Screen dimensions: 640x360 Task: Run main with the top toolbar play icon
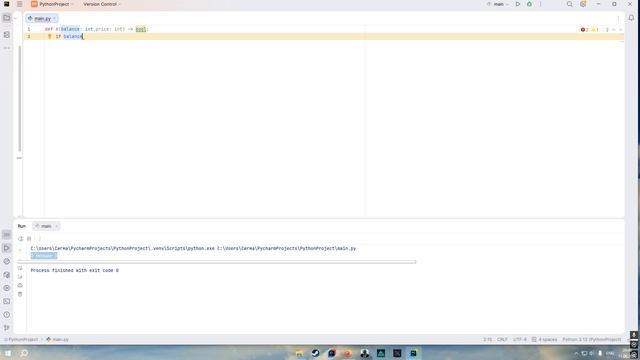pos(518,4)
